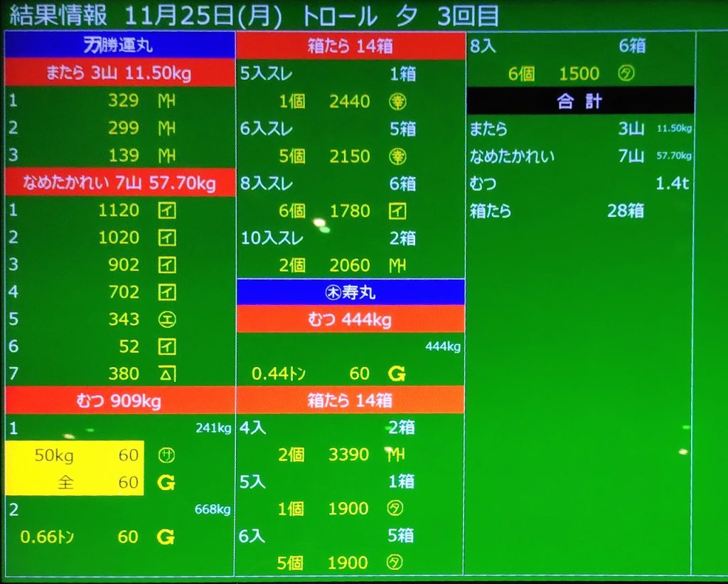Click the circled エ mark beside 343
This screenshot has height=584, width=728.
pyautogui.click(x=166, y=319)
